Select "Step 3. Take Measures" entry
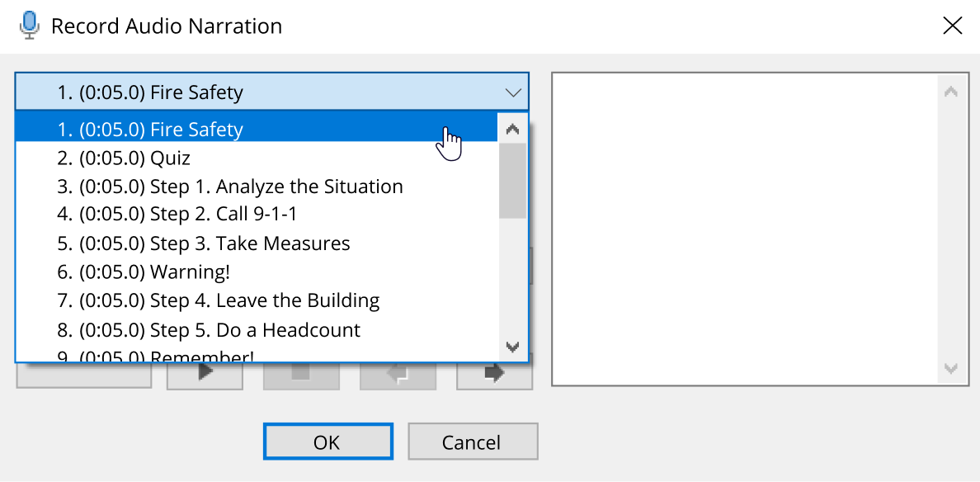 (247, 243)
